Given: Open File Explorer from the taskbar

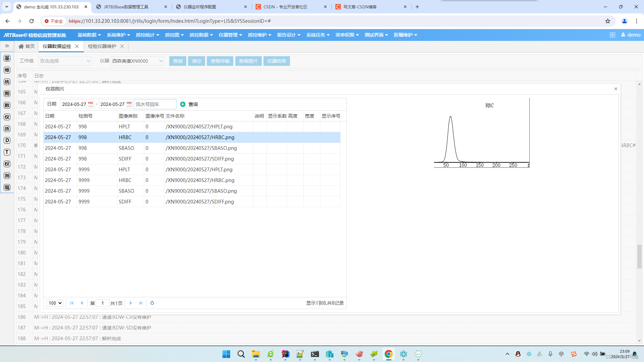Looking at the screenshot, I should tap(256, 354).
